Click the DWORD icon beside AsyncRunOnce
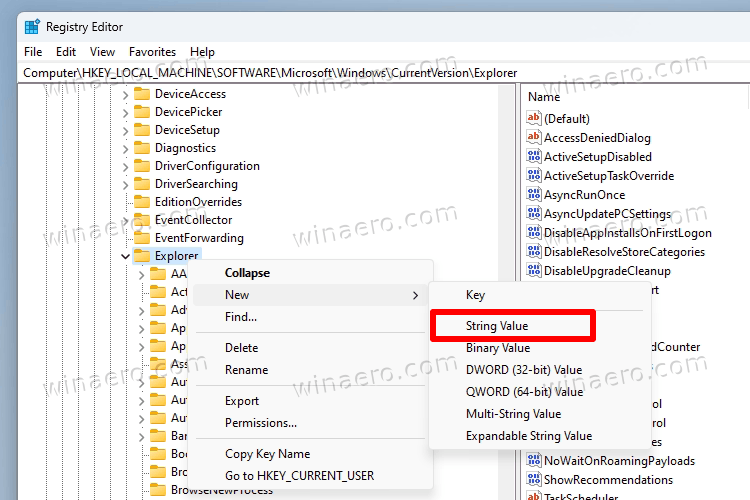 coord(533,194)
